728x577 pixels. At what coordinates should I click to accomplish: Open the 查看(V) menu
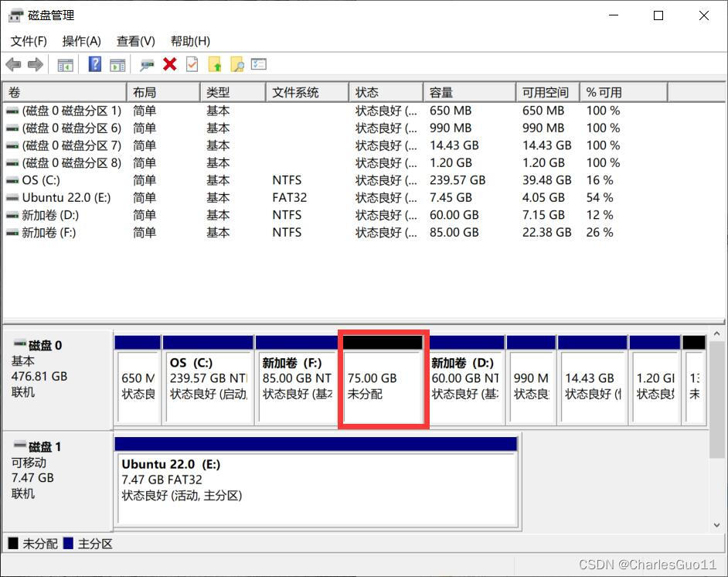pyautogui.click(x=135, y=41)
